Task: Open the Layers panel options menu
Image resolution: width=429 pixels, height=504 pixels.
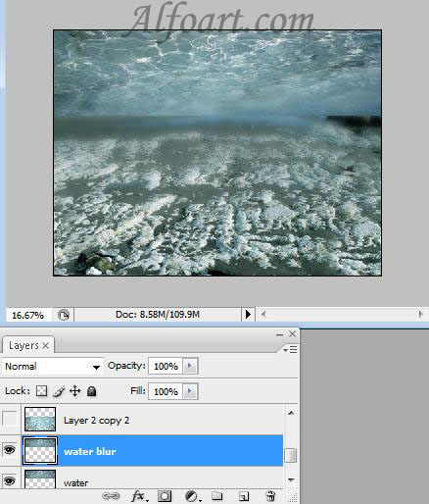Action: tap(290, 350)
